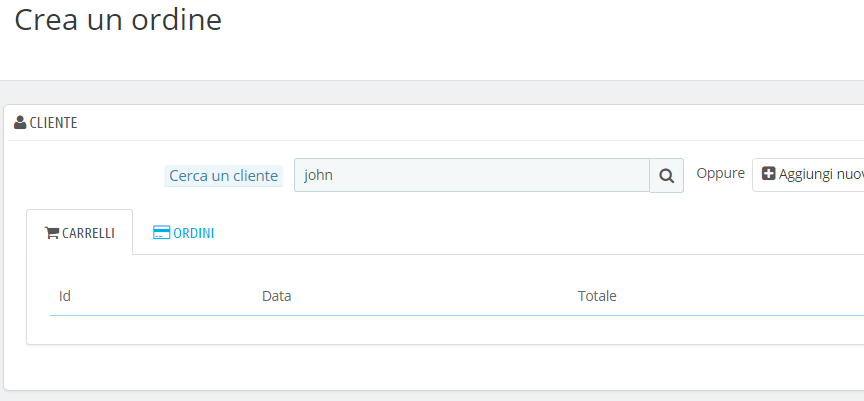Click the Oppure text beside search
This screenshot has height=401, width=864.
point(720,174)
